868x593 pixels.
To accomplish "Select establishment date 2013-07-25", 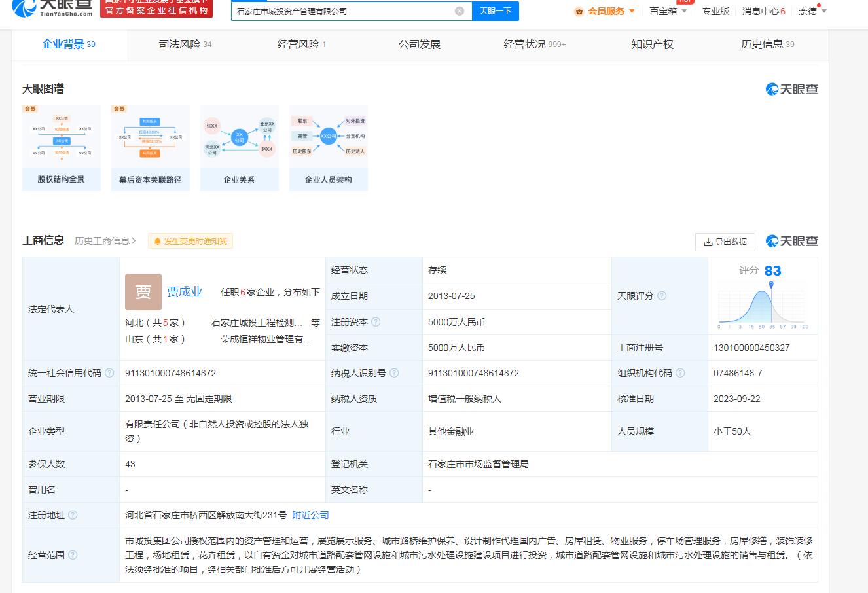I will click(452, 296).
